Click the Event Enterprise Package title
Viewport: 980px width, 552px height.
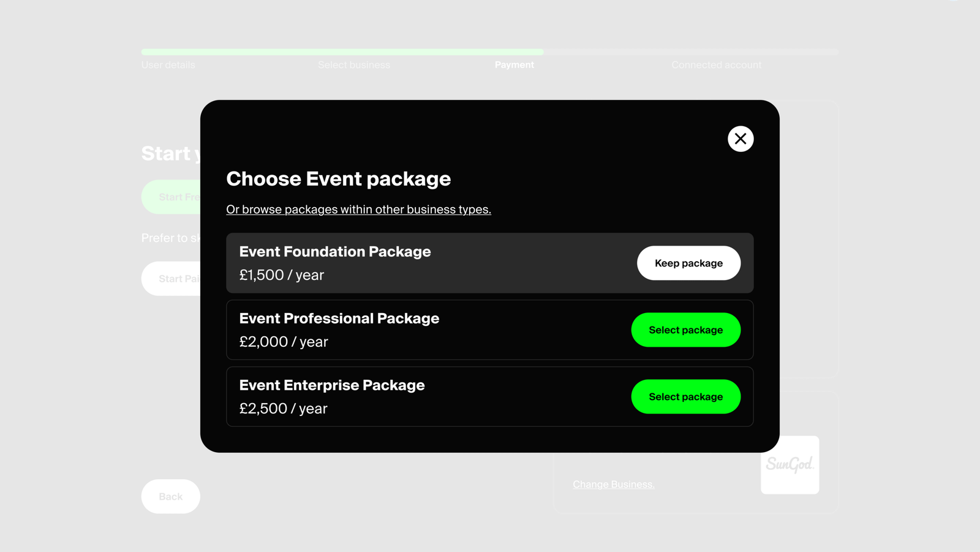(332, 385)
